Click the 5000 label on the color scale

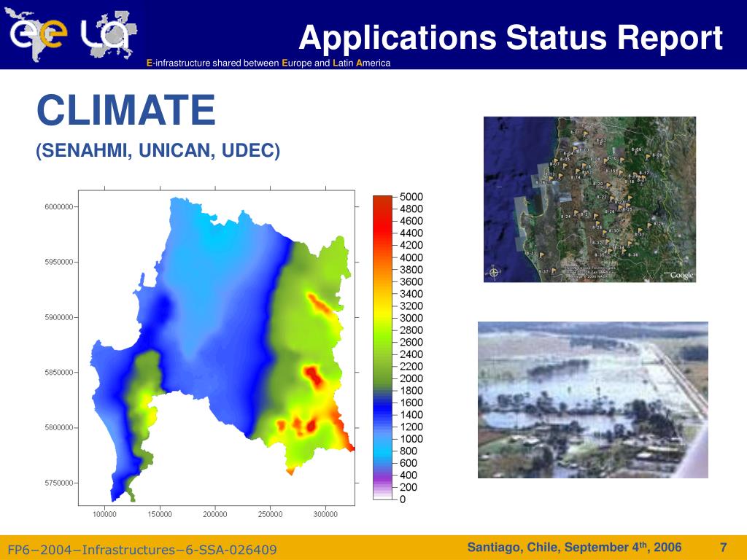click(x=411, y=197)
